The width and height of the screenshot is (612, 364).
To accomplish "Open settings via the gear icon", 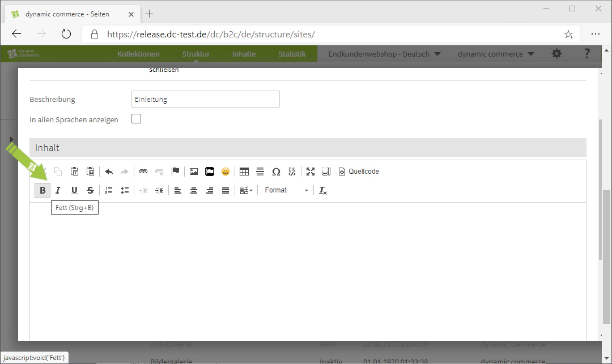I will 556,54.
